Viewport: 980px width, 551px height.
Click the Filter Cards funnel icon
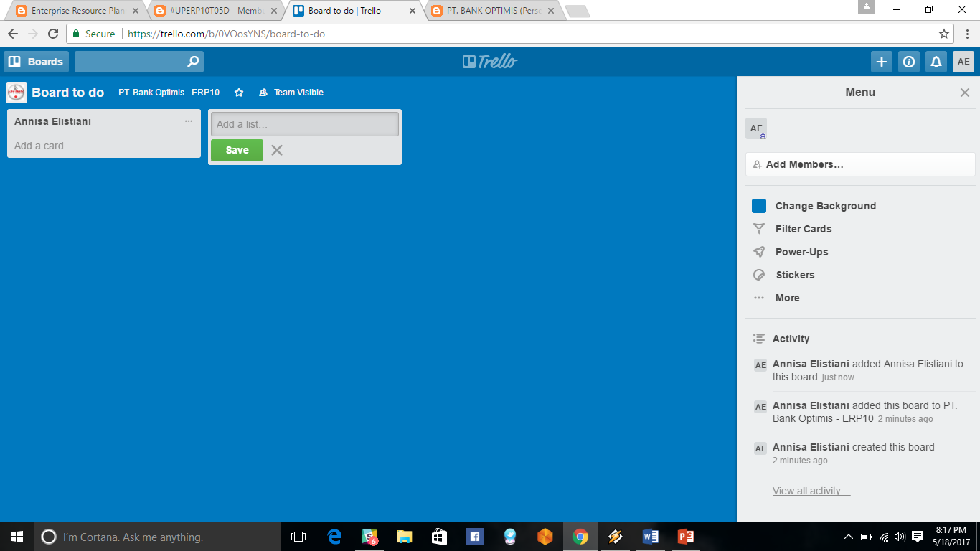[759, 229]
